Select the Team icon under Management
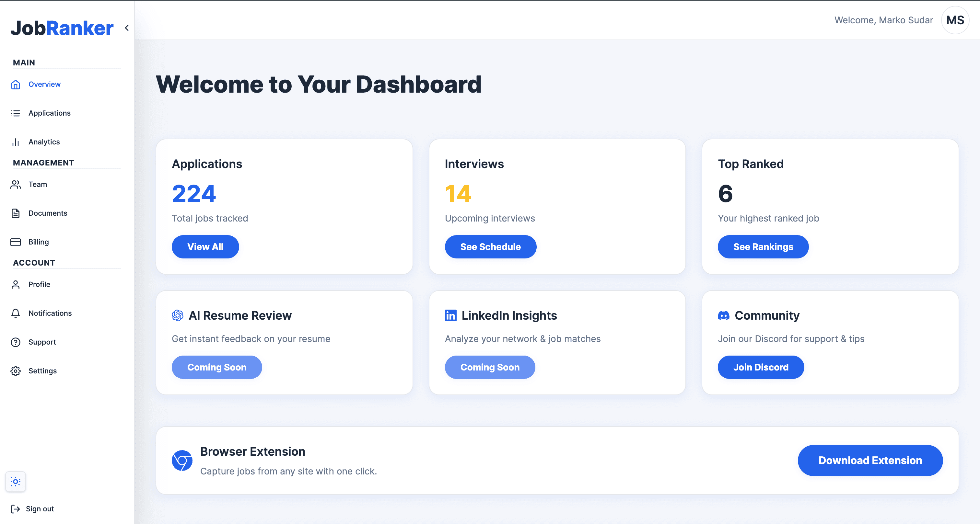Screen dimensions: 980x524 [15, 184]
